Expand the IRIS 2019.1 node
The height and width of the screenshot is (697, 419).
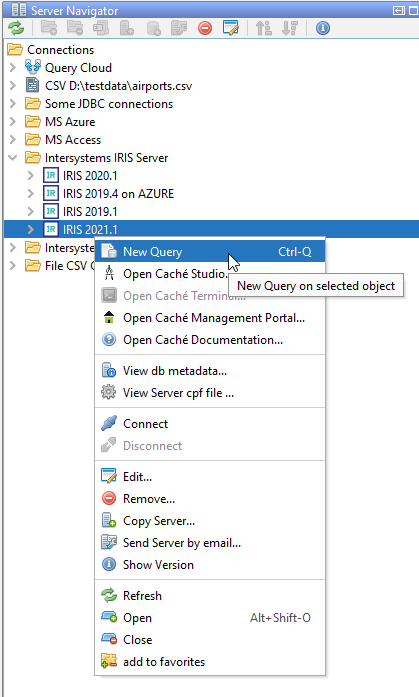pos(31,211)
